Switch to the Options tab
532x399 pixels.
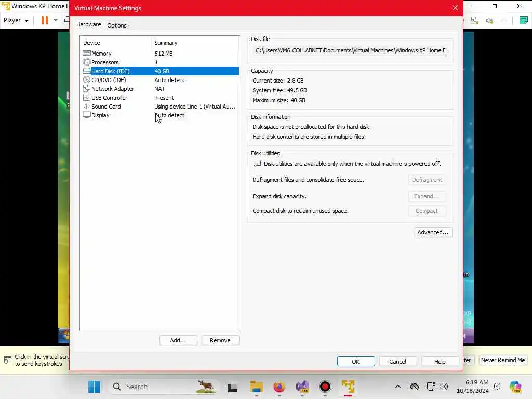click(117, 25)
